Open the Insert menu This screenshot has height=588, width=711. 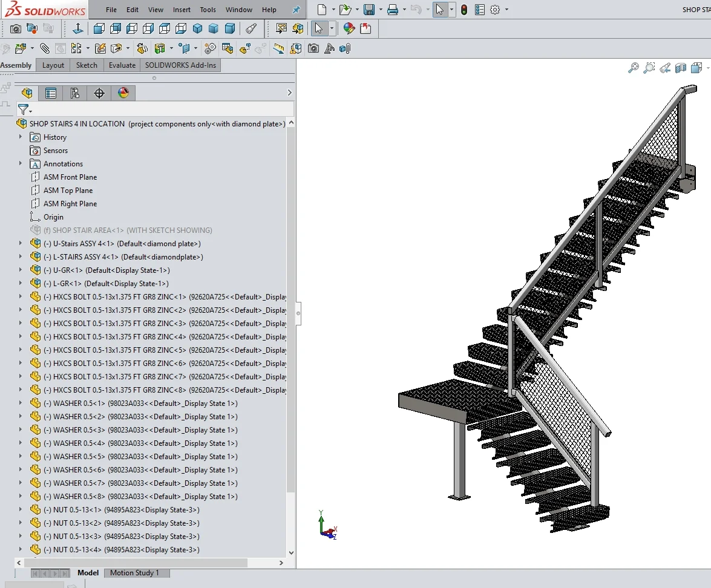pos(182,10)
